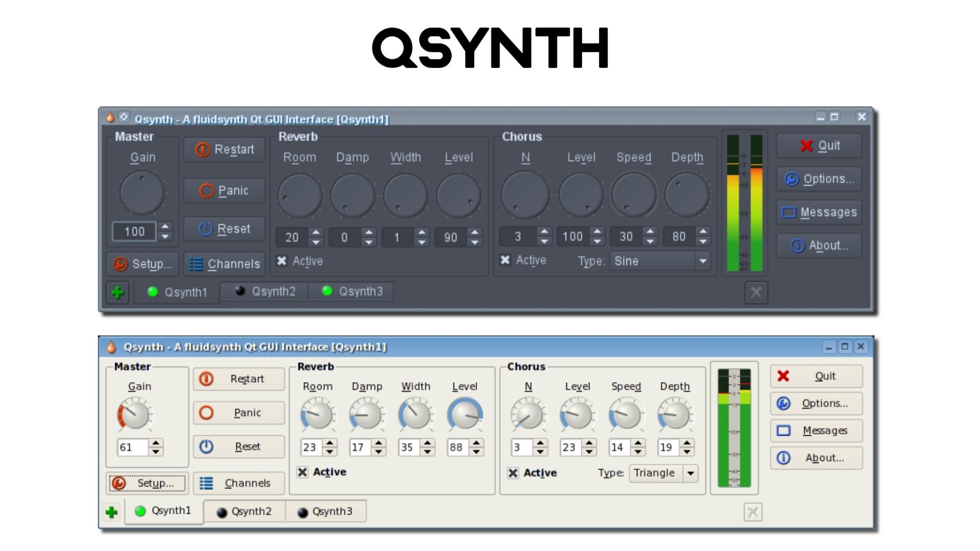Click Chorus Level knob in dark window
Screen dimensions: 980x551
pos(581,194)
